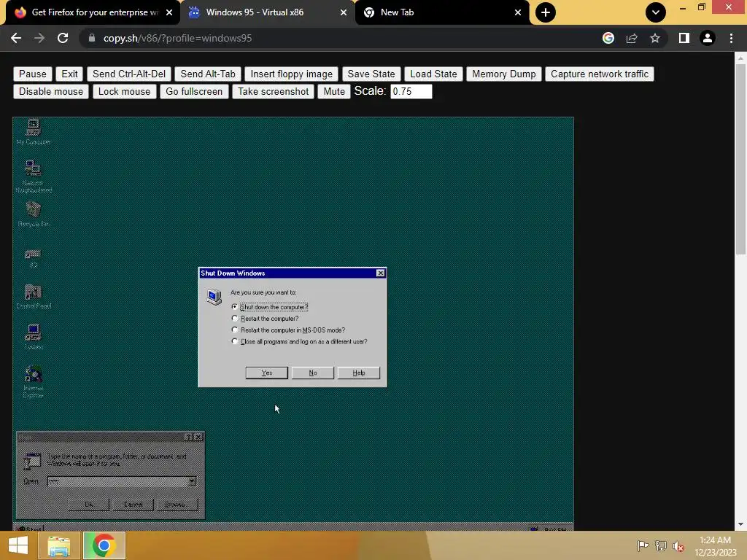View site security lock icon
The image size is (747, 560).
[92, 38]
